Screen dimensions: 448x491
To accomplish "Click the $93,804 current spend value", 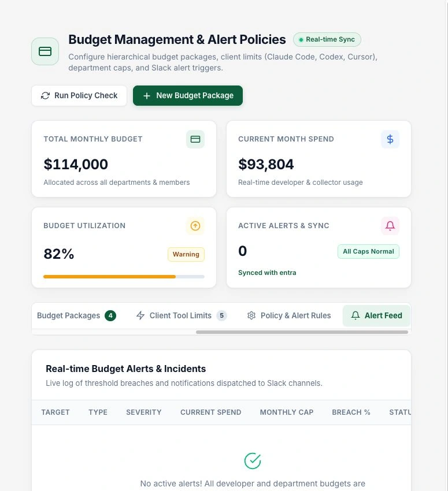I will coord(266,164).
